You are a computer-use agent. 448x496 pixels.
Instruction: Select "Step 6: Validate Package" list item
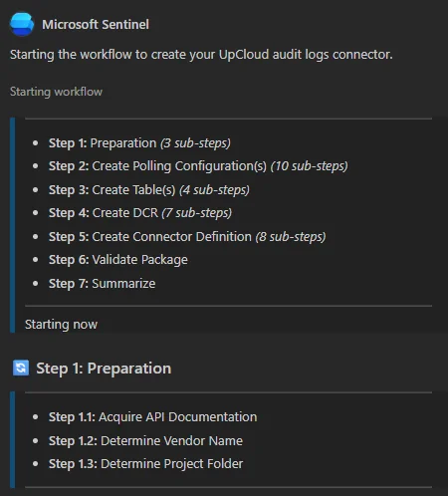click(118, 260)
